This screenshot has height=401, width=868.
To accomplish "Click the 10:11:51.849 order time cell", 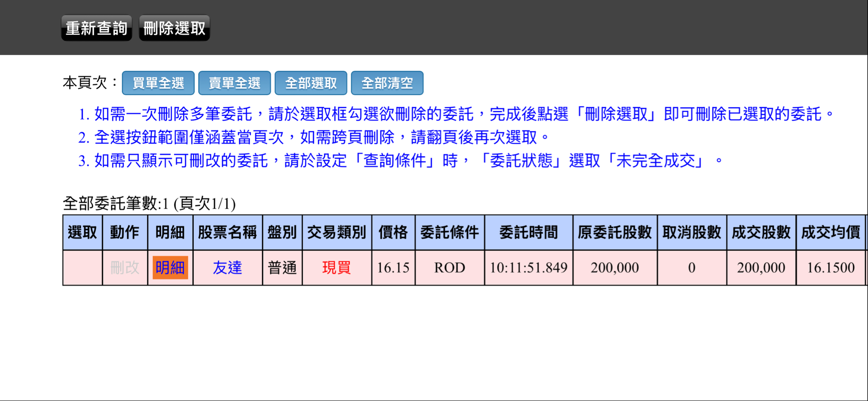I will point(528,268).
